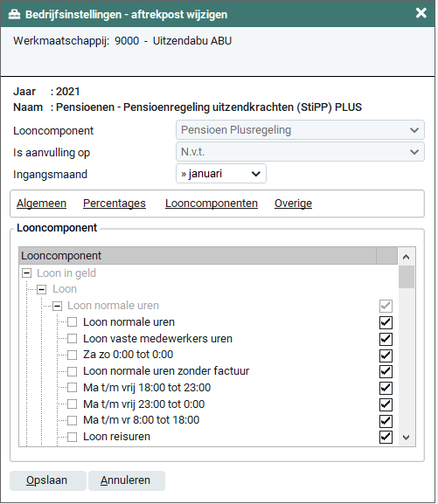Image resolution: width=438 pixels, height=504 pixels.
Task: Click scroll down arrow in the looncomponent list
Action: click(x=407, y=438)
